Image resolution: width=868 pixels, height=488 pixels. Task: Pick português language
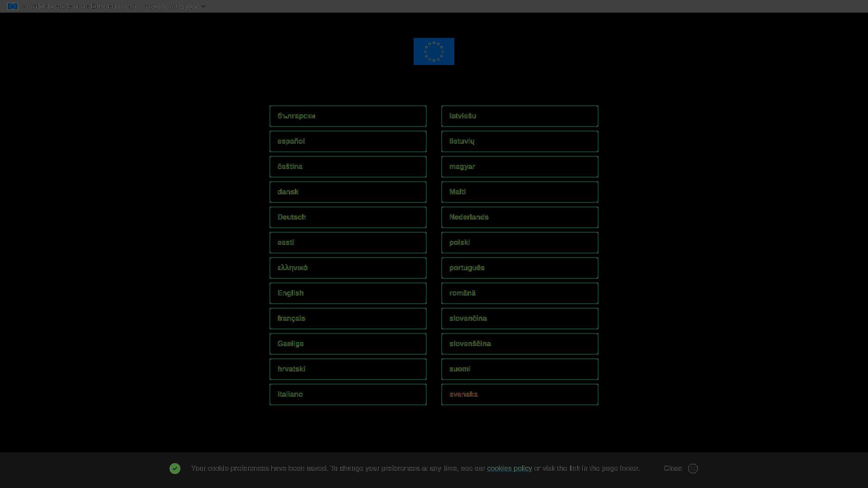tap(520, 268)
